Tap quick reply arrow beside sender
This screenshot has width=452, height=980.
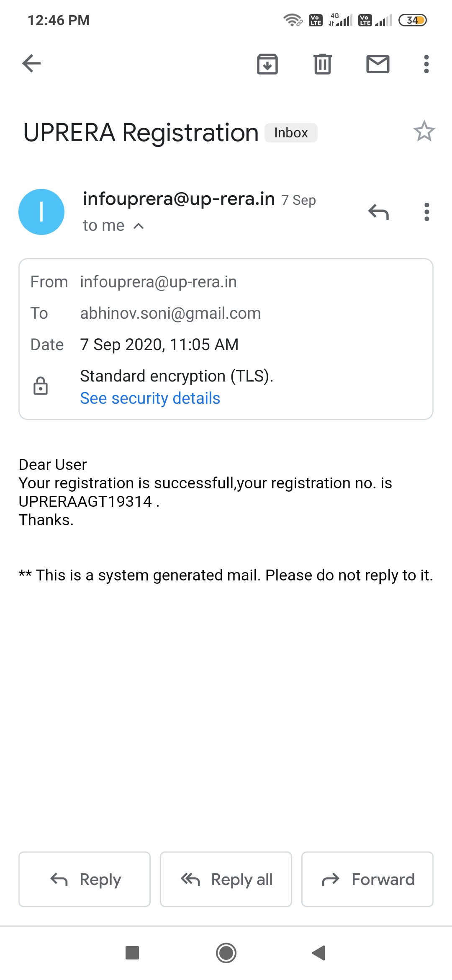click(x=378, y=212)
